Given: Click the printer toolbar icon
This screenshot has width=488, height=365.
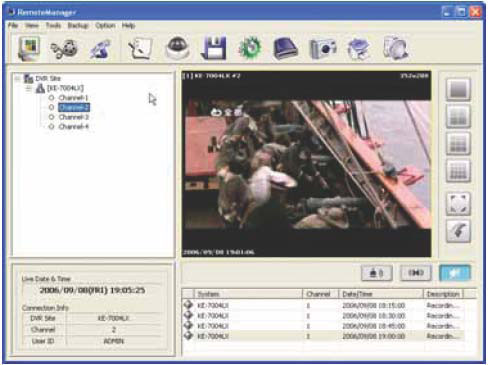Looking at the screenshot, I should point(358,49).
